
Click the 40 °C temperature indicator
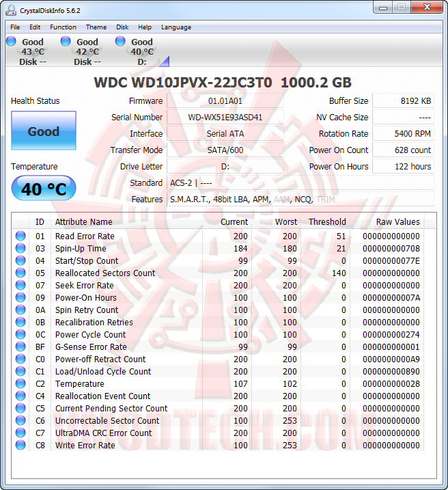pyautogui.click(x=44, y=189)
